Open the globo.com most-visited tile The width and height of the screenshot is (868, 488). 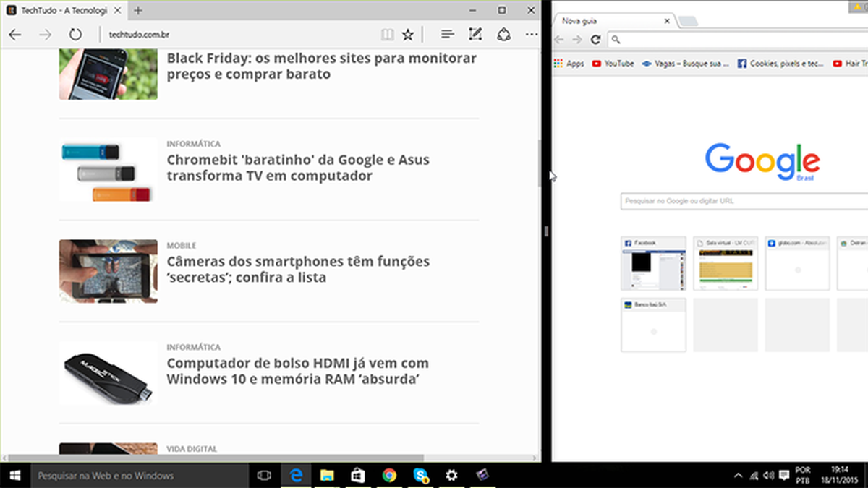click(797, 263)
